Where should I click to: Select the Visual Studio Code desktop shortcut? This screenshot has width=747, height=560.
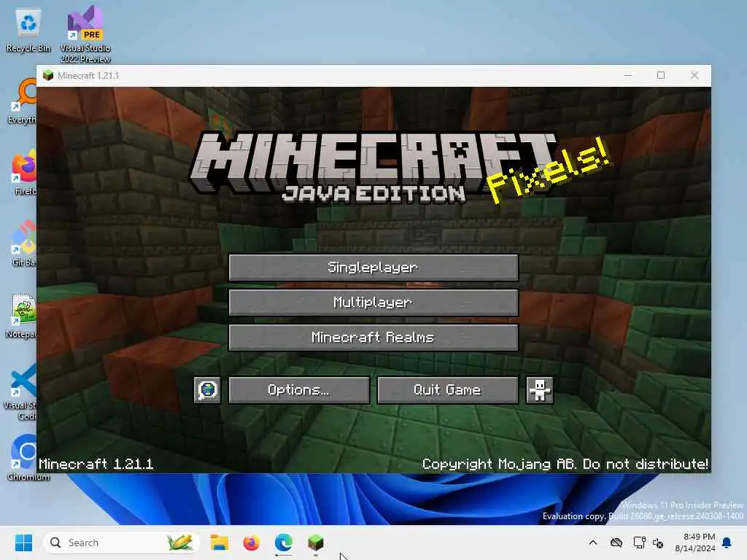21,392
